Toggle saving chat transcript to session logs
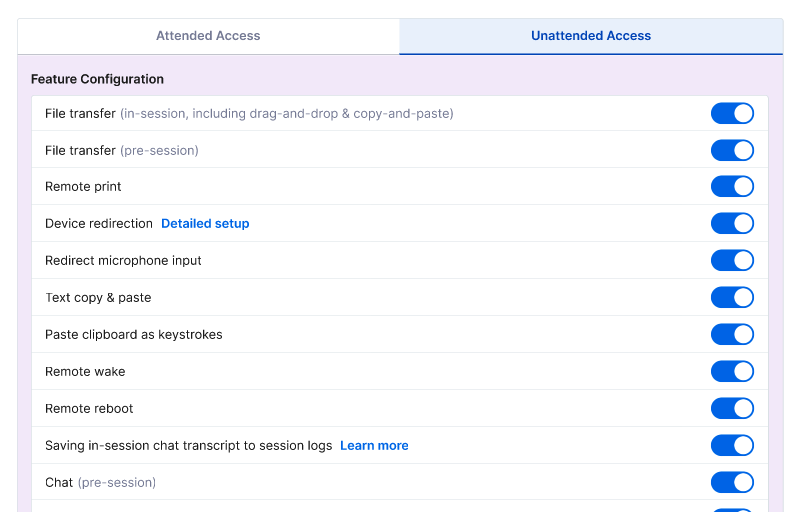Viewport: 802px width, 512px height. click(732, 446)
